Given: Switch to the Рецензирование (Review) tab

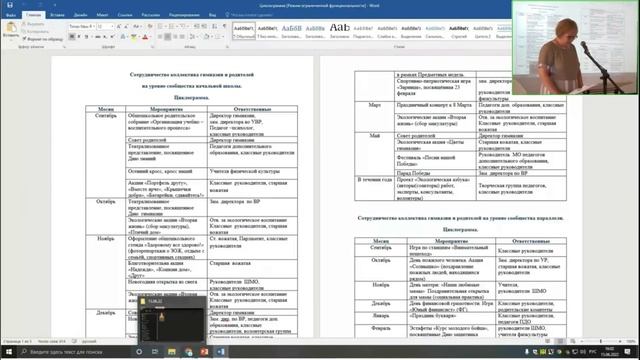Looking at the screenshot, I should pos(184,15).
